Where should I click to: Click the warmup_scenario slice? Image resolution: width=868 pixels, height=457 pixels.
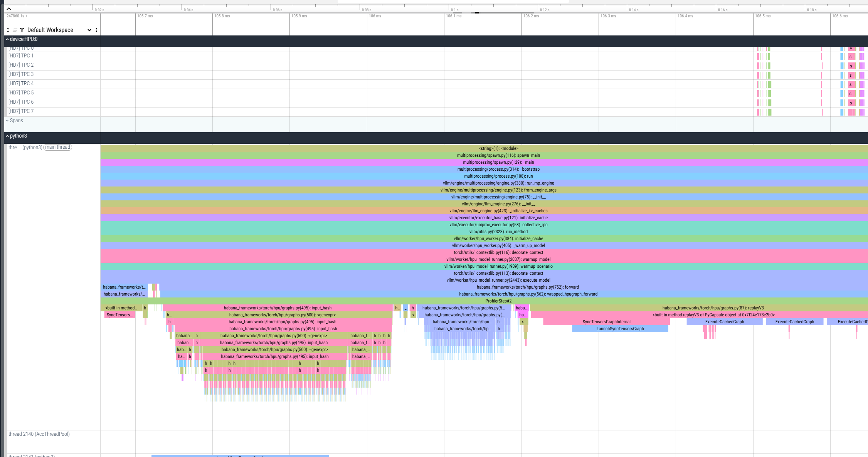tap(498, 266)
